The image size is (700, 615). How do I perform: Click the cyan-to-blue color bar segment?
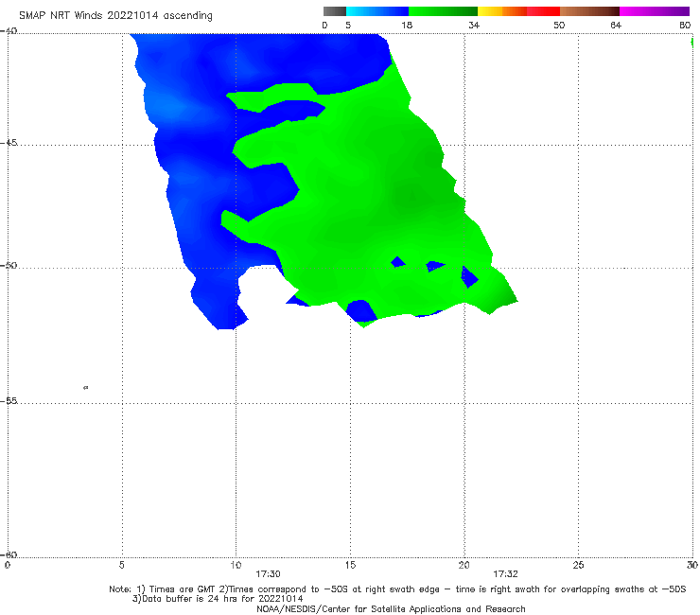377,11
